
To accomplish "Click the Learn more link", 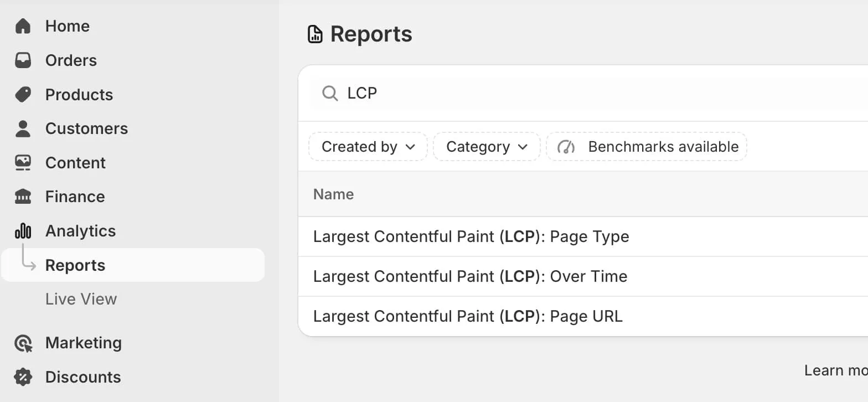I will point(836,370).
